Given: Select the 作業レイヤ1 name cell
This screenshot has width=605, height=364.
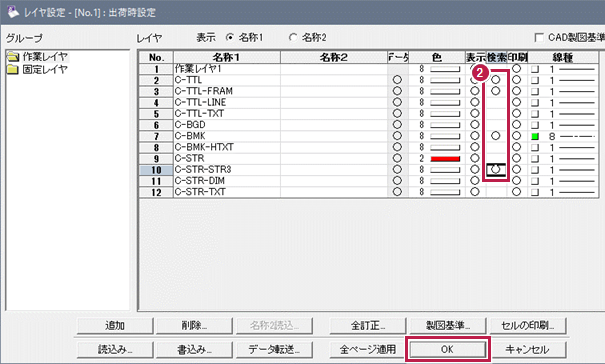Looking at the screenshot, I should (x=227, y=69).
